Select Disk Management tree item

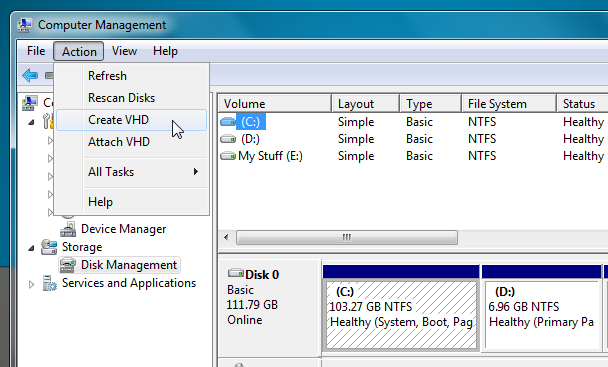point(129,265)
